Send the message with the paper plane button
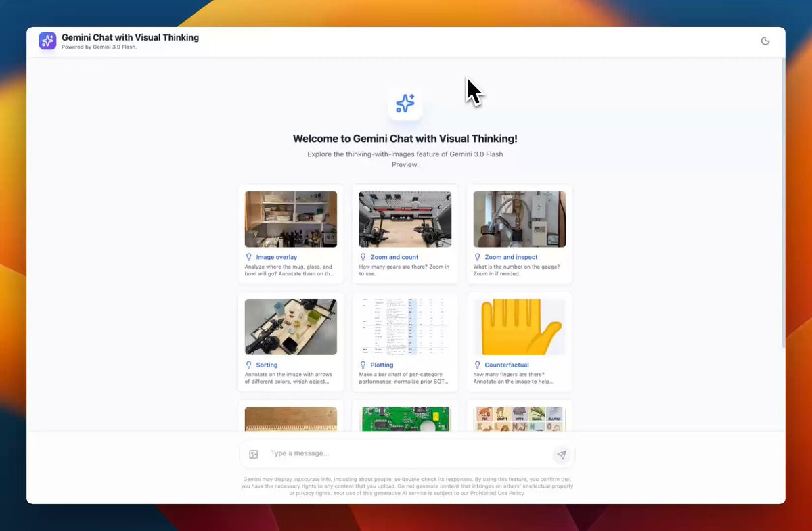Image resolution: width=812 pixels, height=531 pixels. 561,455
